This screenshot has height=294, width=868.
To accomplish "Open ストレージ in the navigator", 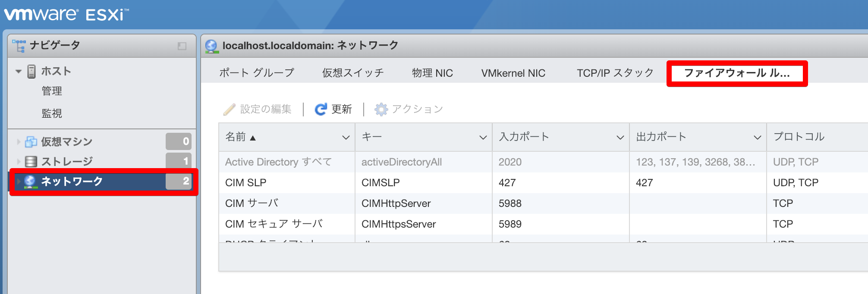I will 67,161.
